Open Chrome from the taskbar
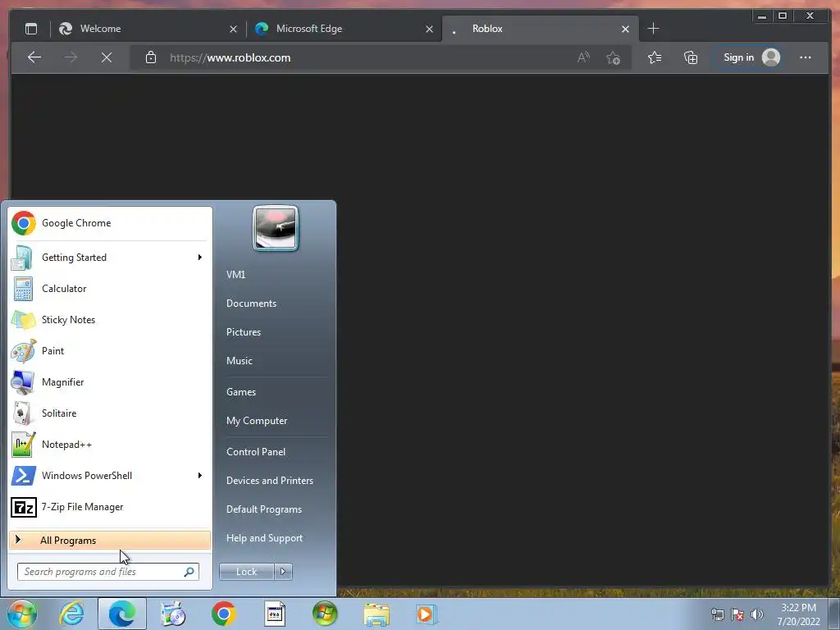The width and height of the screenshot is (840, 630). (x=223, y=614)
